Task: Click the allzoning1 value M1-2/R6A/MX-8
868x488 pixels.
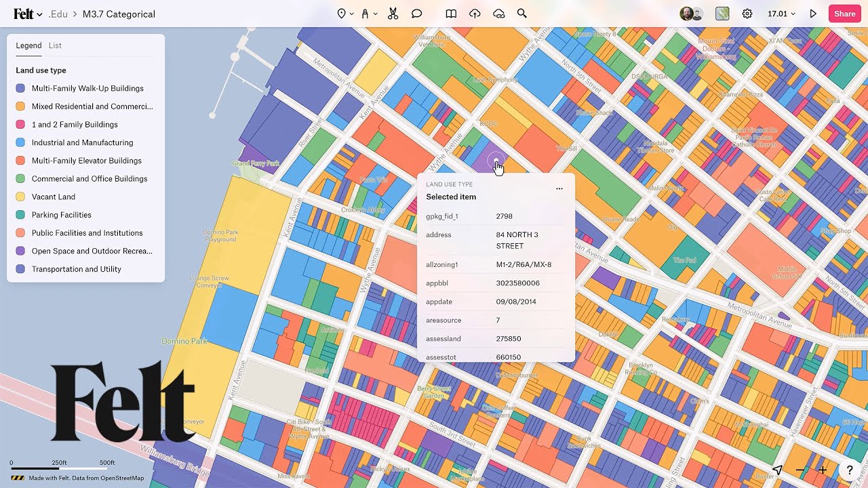Action: tap(524, 265)
